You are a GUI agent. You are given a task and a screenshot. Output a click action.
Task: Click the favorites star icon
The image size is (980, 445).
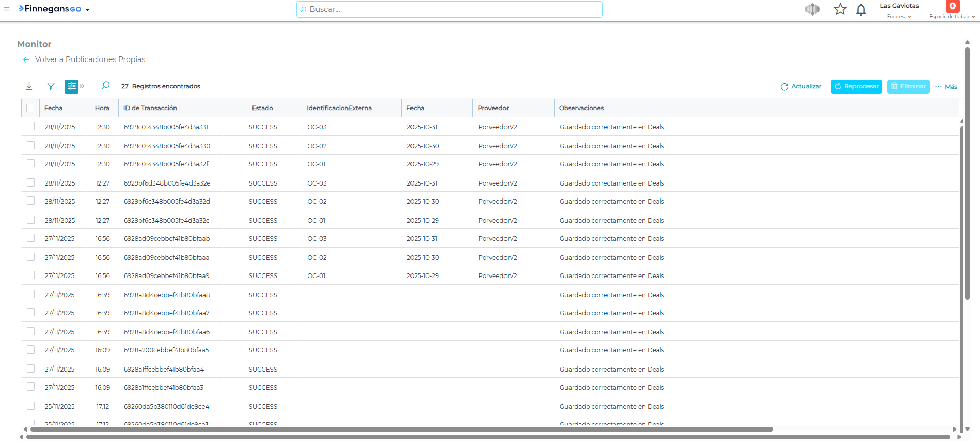pos(840,9)
